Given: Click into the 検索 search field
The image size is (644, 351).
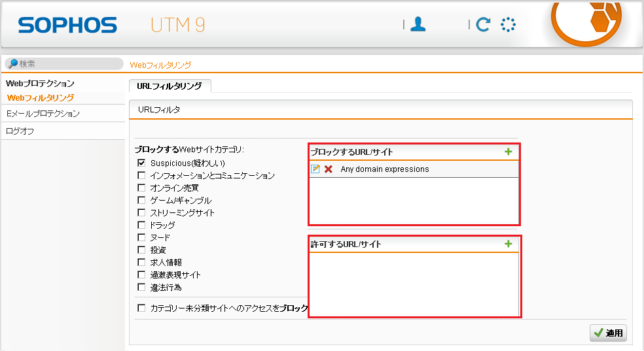Looking at the screenshot, I should click(64, 63).
